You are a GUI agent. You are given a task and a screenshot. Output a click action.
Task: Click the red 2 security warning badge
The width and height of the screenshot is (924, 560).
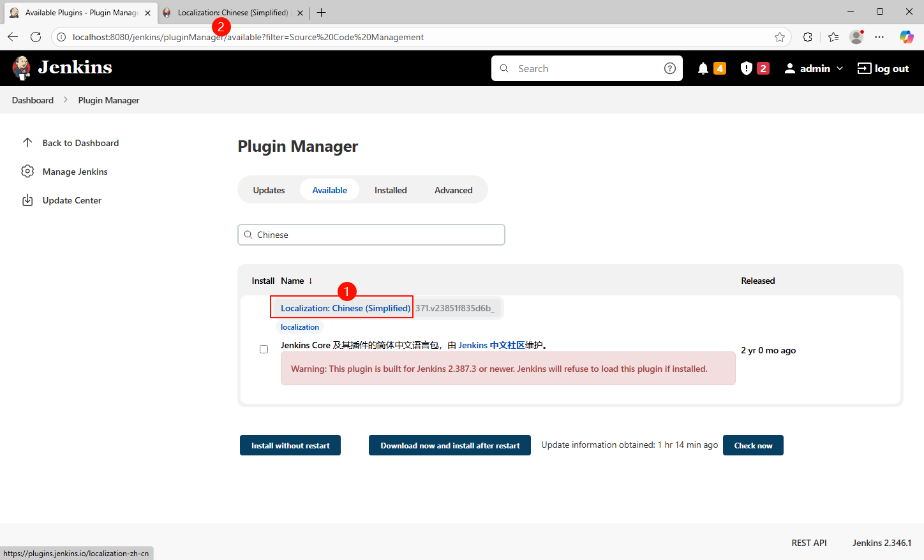click(763, 68)
